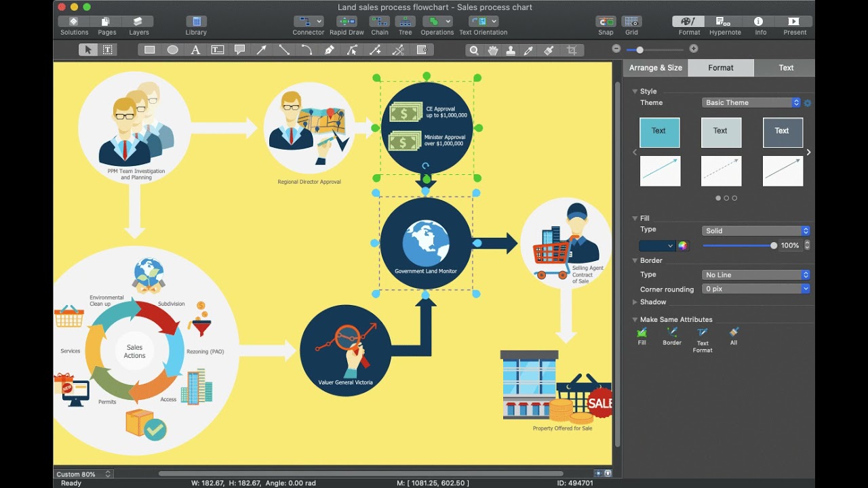
Task: Open the dark blue fill color swatch
Action: click(657, 246)
